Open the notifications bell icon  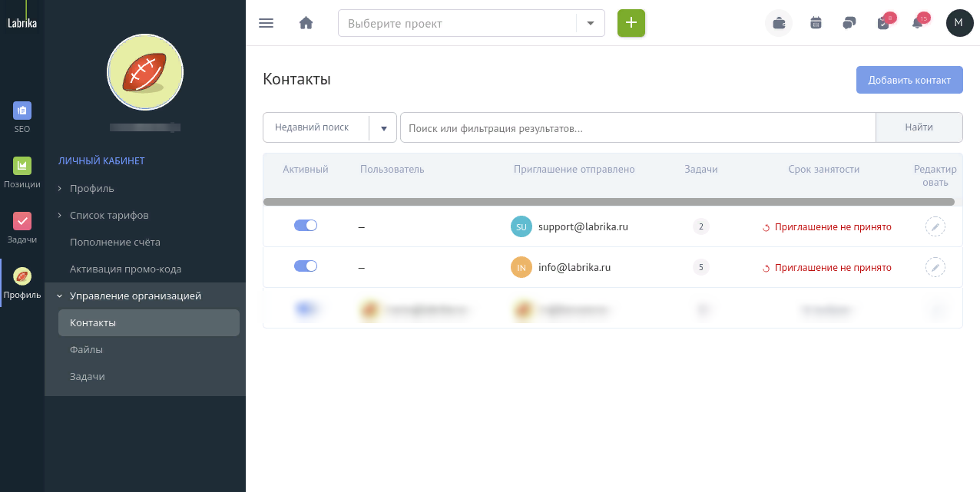click(917, 23)
